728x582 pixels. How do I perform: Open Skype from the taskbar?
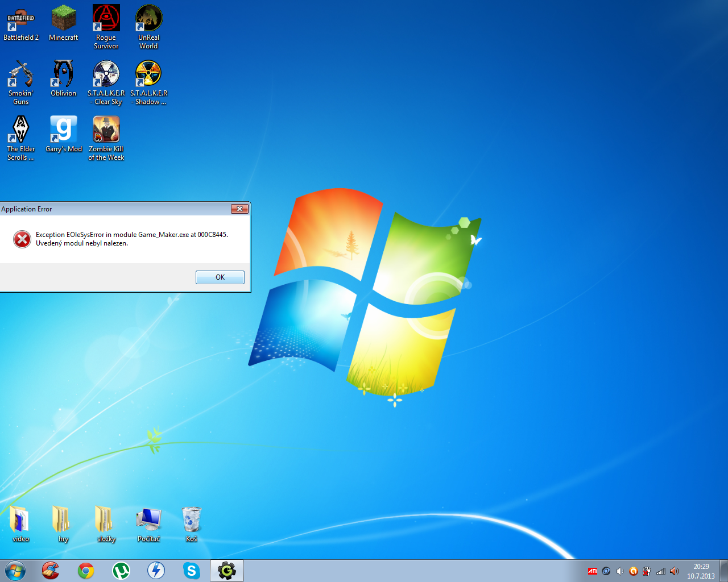point(192,571)
